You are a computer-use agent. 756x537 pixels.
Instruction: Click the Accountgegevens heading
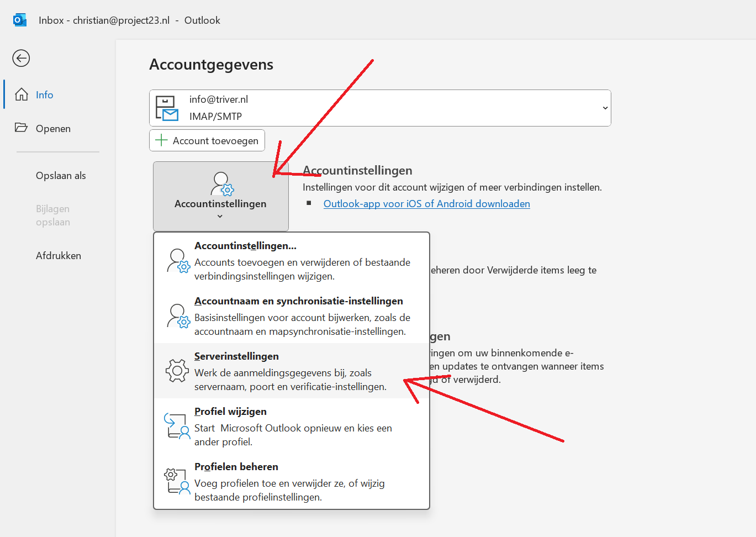click(212, 65)
